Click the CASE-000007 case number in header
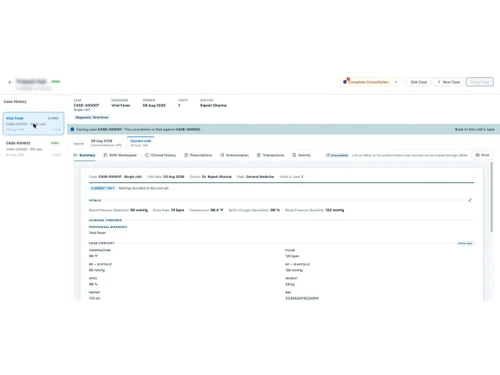The width and height of the screenshot is (500, 375). coord(86,105)
